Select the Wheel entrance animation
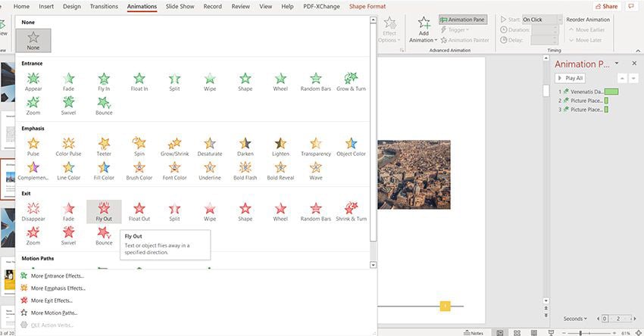The height and width of the screenshot is (336, 644). 280,80
